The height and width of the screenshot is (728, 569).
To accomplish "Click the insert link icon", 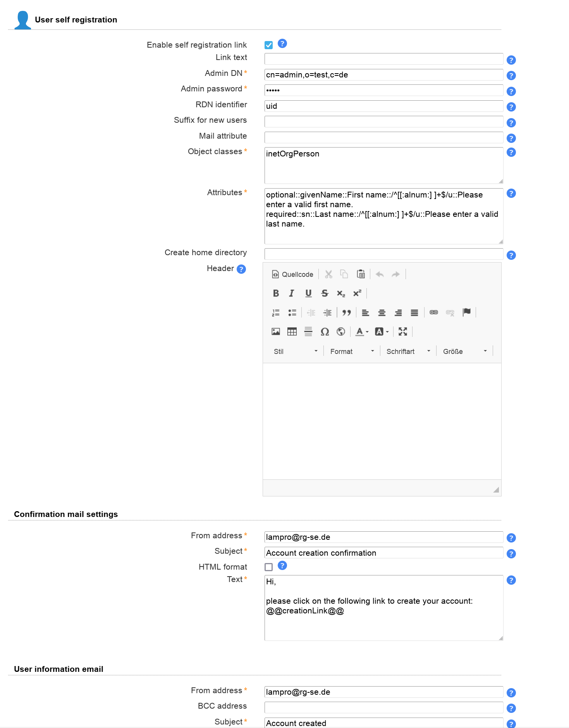I will (x=434, y=312).
